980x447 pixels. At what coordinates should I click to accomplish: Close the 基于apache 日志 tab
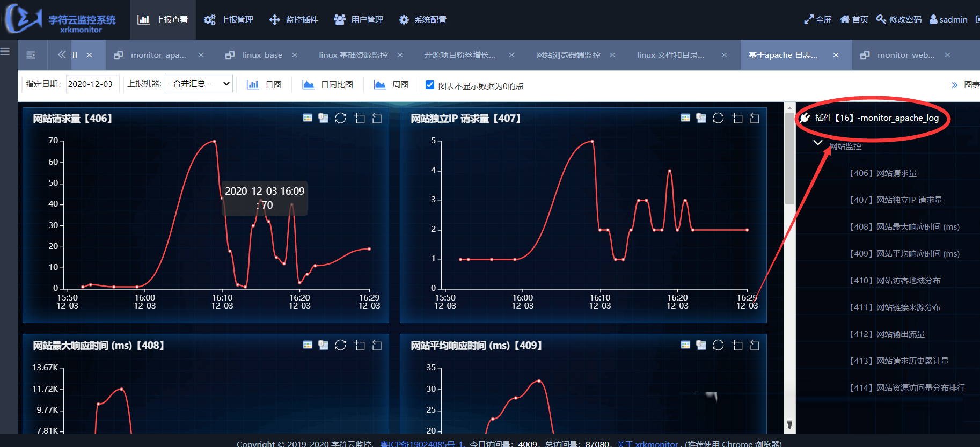[836, 55]
